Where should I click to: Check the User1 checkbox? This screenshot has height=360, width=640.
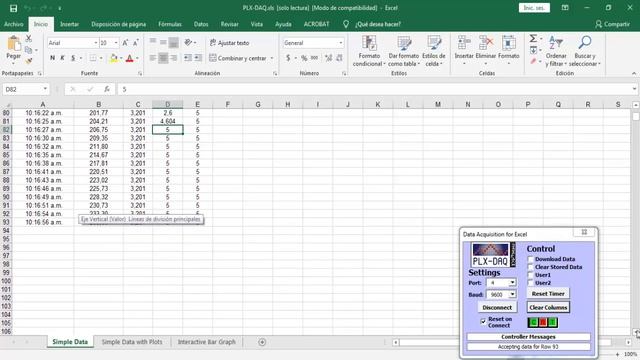click(x=531, y=275)
